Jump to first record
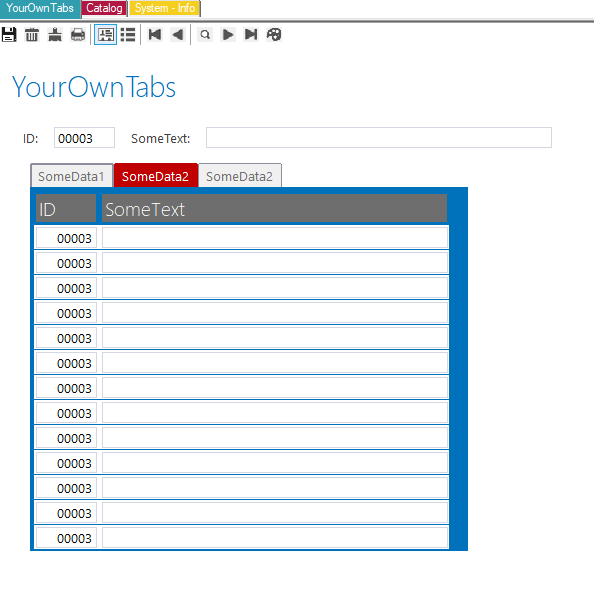The height and width of the screenshot is (589, 594). pyautogui.click(x=155, y=34)
